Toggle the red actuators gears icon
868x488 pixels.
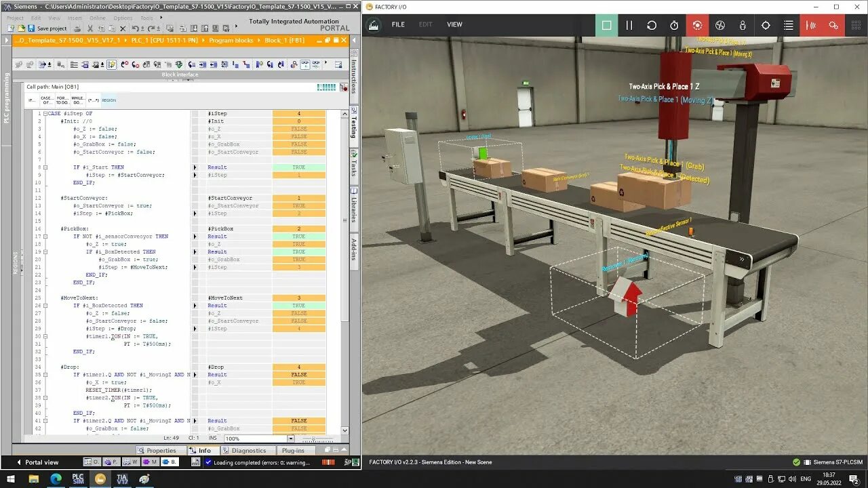pos(833,25)
